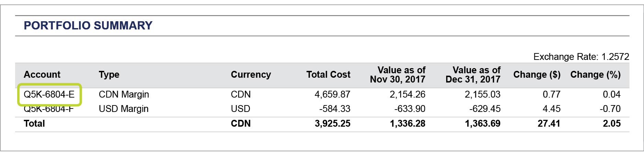Click the -0.70 percent change value
The image size is (644, 152).
point(610,109)
